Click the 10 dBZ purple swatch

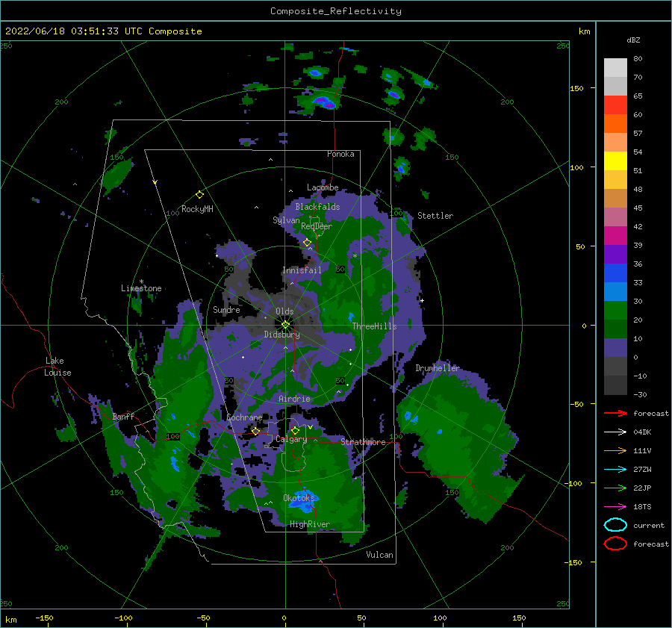[615, 347]
